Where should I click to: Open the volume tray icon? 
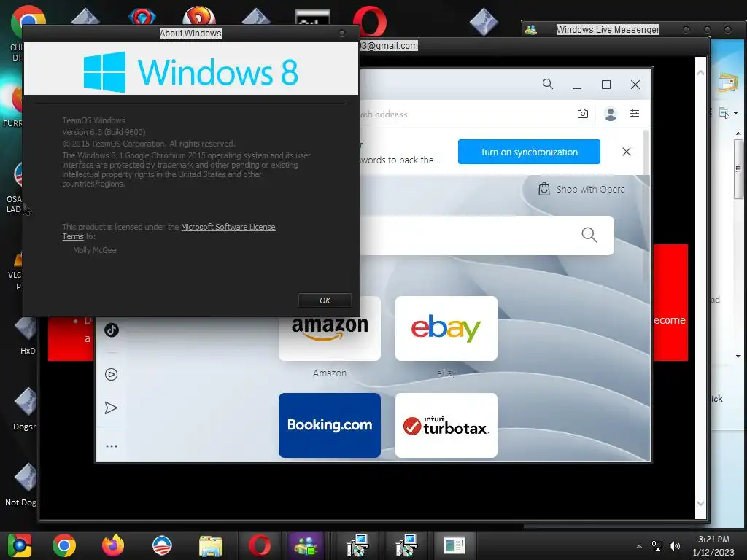tap(675, 546)
